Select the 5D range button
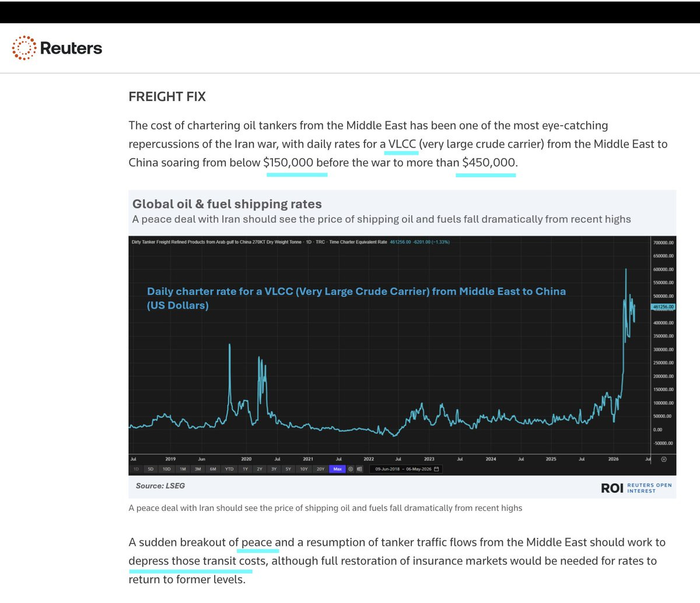 click(x=150, y=469)
